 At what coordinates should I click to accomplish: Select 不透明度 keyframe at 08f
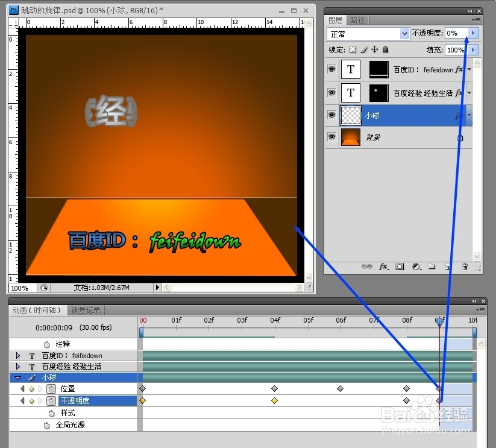pos(406,401)
